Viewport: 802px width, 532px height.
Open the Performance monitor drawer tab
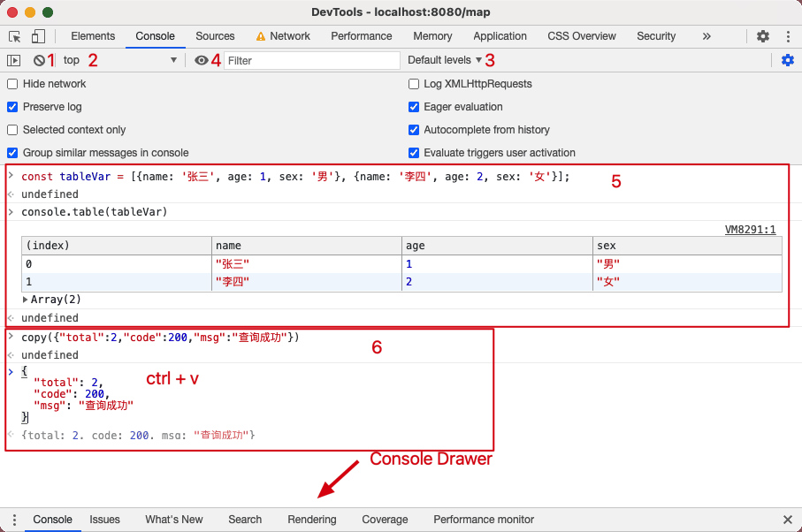click(484, 520)
